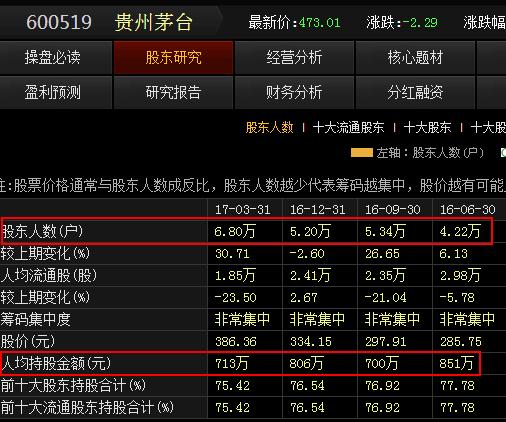
Task: Click the 贵州茅台 stock name
Action: pyautogui.click(x=153, y=23)
